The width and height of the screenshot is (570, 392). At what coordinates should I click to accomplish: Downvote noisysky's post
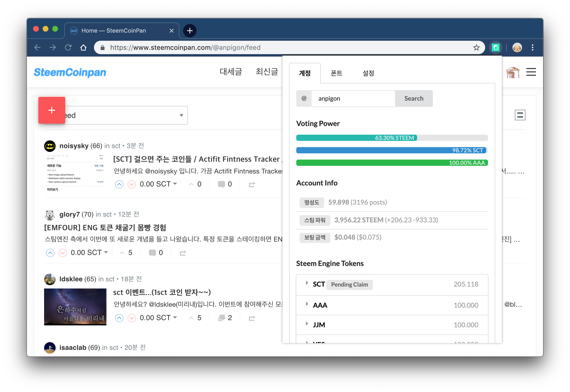(132, 184)
